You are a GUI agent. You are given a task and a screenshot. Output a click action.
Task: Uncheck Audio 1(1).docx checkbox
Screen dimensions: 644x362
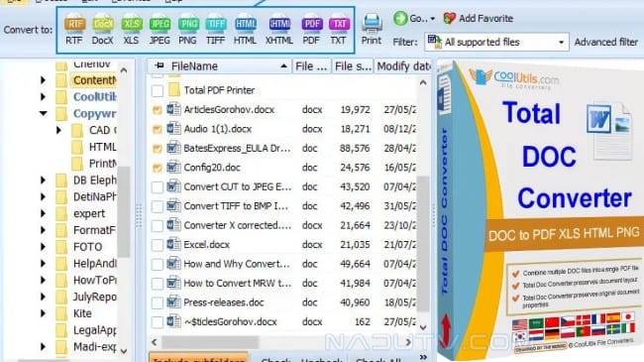158,129
